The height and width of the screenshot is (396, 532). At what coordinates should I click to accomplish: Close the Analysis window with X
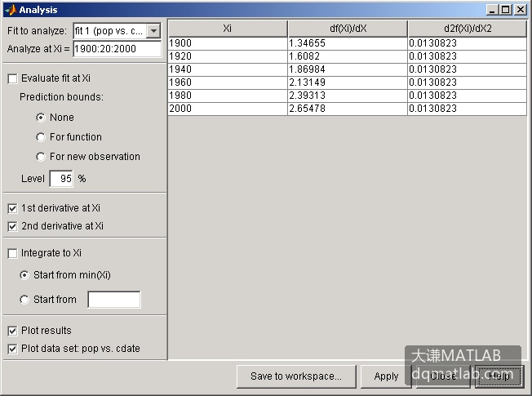tap(520, 10)
